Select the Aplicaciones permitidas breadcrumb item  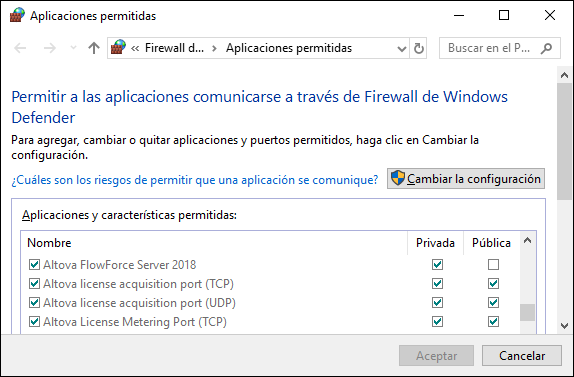tap(289, 48)
